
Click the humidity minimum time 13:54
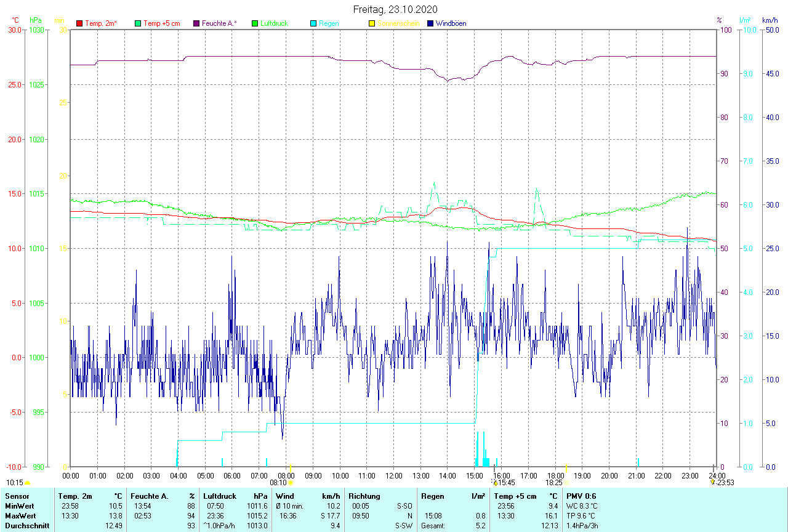tap(142, 506)
